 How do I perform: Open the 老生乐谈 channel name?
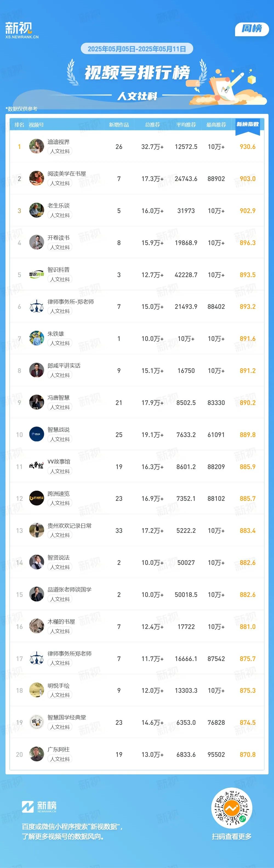[x=59, y=206]
